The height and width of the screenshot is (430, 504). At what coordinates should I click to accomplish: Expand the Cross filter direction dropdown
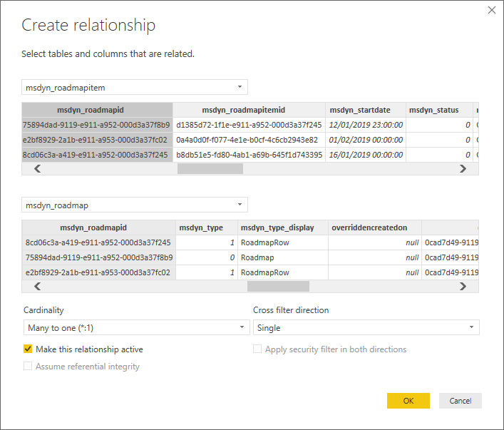coord(366,328)
